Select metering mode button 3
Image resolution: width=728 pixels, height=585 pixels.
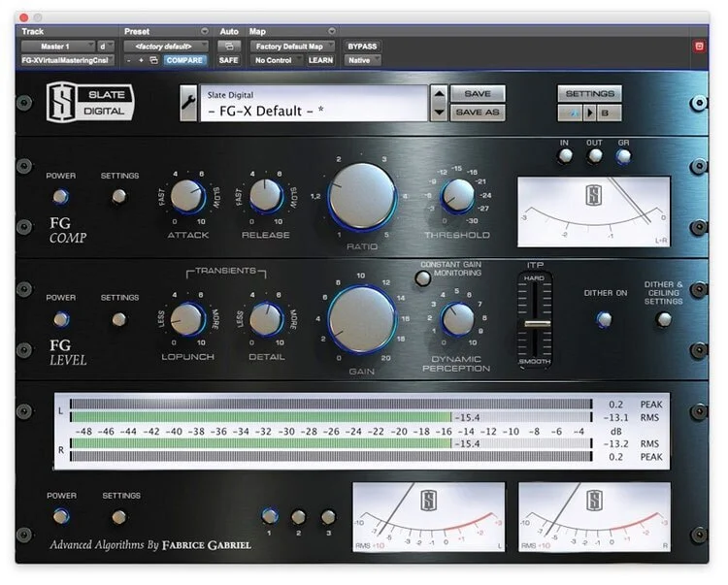(328, 516)
